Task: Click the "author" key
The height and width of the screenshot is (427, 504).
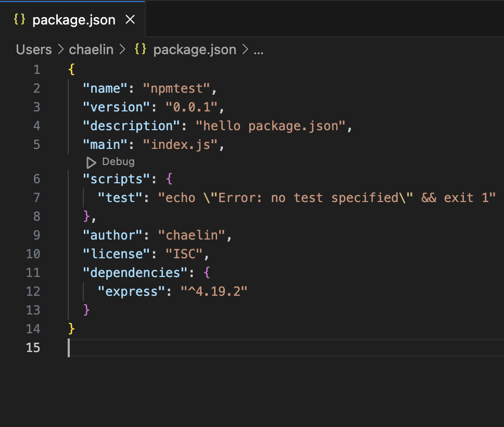Action: pos(112,235)
